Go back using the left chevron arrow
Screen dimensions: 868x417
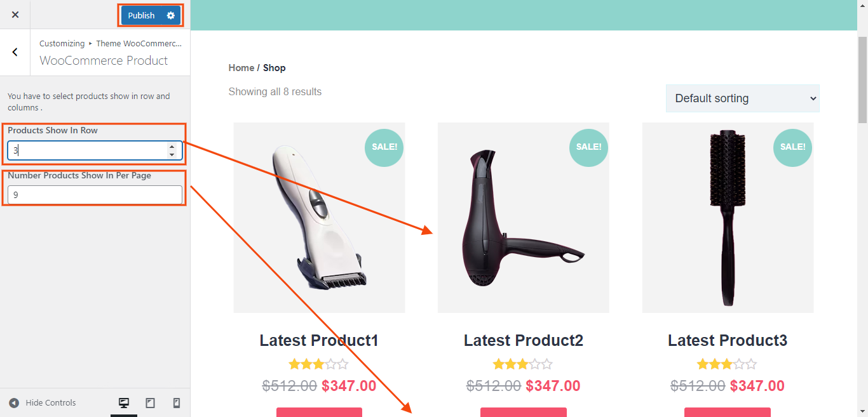pyautogui.click(x=15, y=53)
